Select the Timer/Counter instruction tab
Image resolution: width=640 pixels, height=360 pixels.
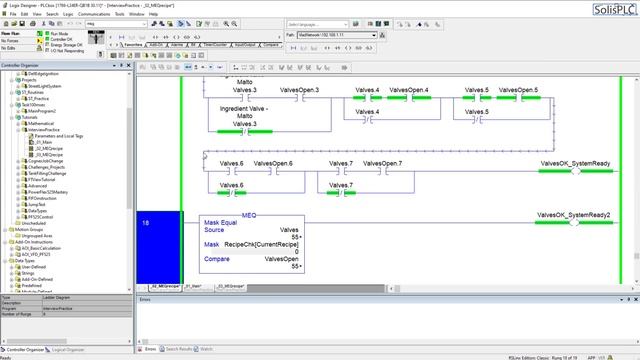coord(215,44)
